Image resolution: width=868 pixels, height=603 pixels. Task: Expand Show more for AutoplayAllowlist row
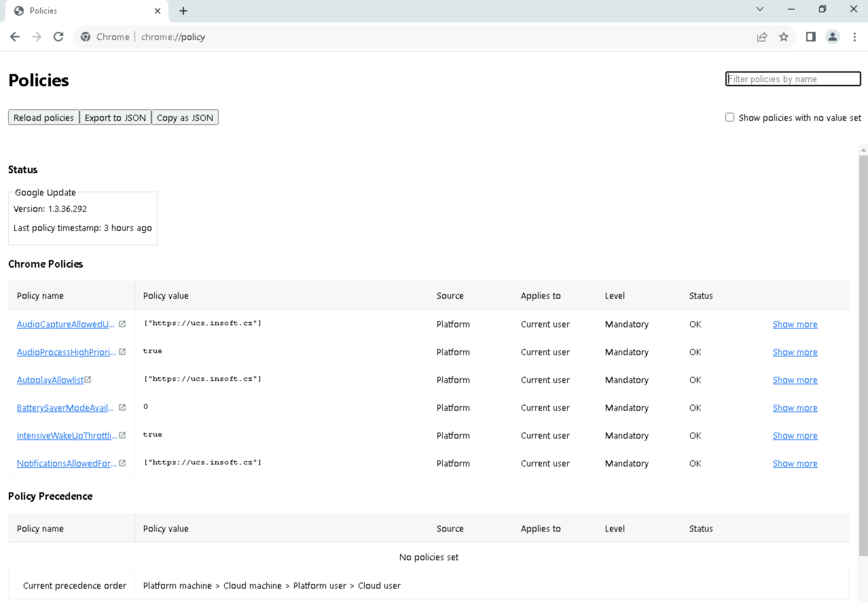[x=795, y=380]
